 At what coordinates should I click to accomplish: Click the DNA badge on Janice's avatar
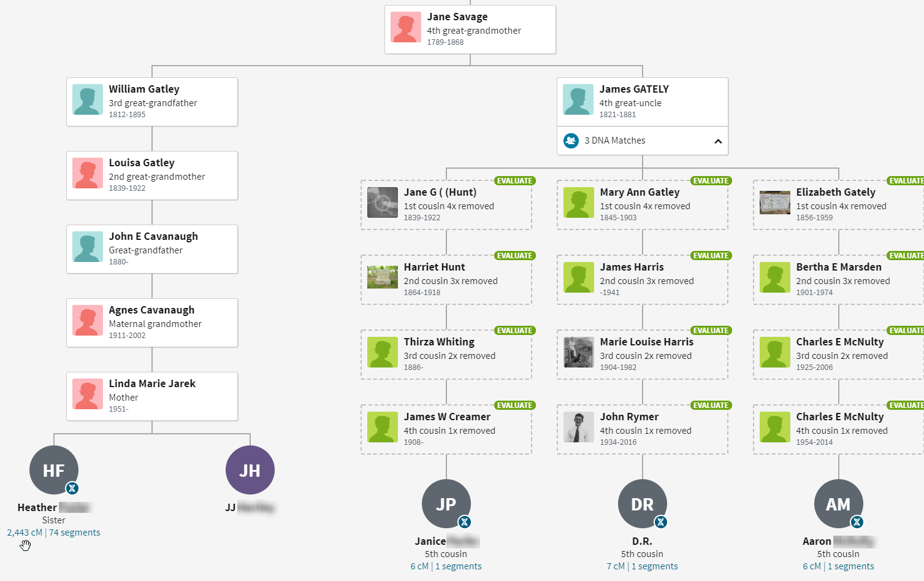pos(465,522)
